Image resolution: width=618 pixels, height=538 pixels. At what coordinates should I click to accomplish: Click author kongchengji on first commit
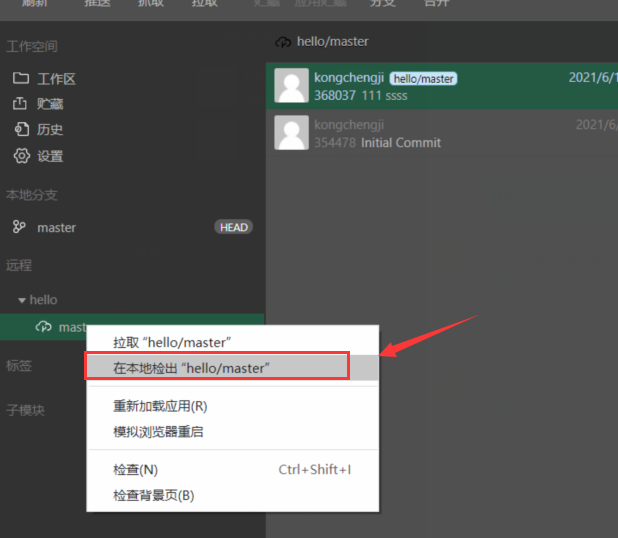[x=349, y=78]
